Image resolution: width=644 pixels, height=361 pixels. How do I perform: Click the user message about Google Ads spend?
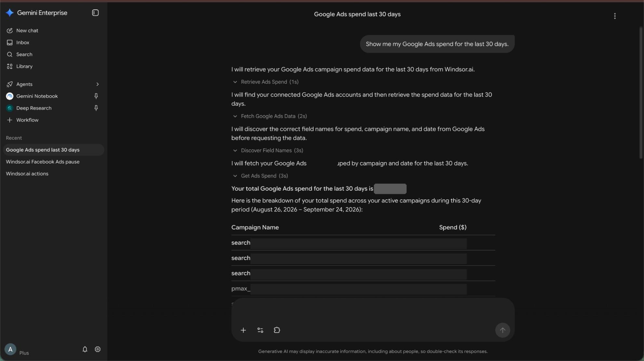(x=437, y=44)
